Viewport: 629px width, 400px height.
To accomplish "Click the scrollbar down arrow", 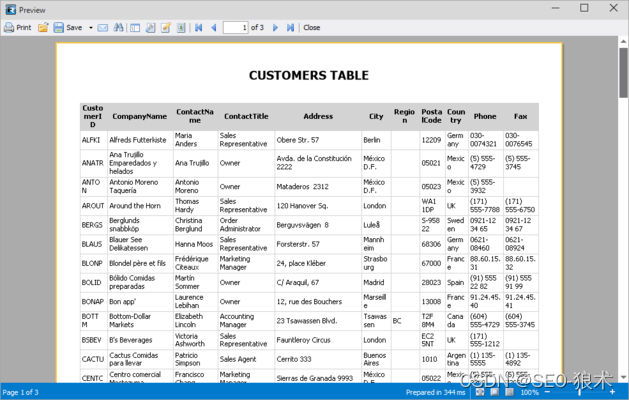I will [623, 377].
